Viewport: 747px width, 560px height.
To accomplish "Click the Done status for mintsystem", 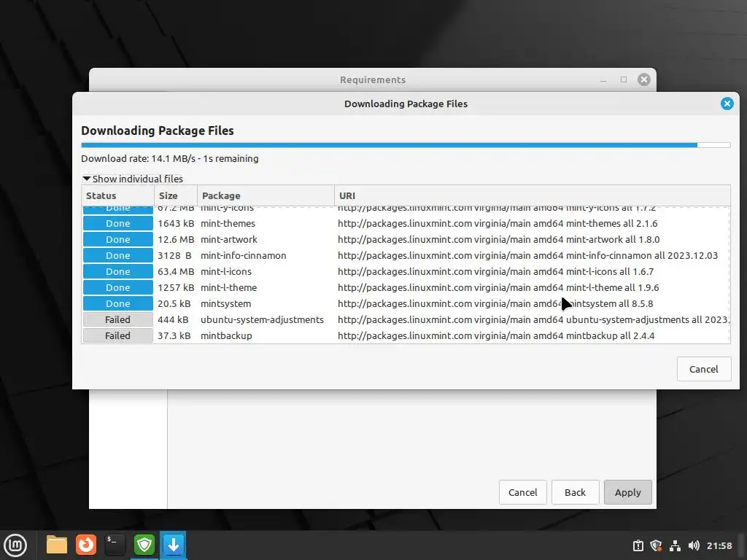I will coord(117,303).
